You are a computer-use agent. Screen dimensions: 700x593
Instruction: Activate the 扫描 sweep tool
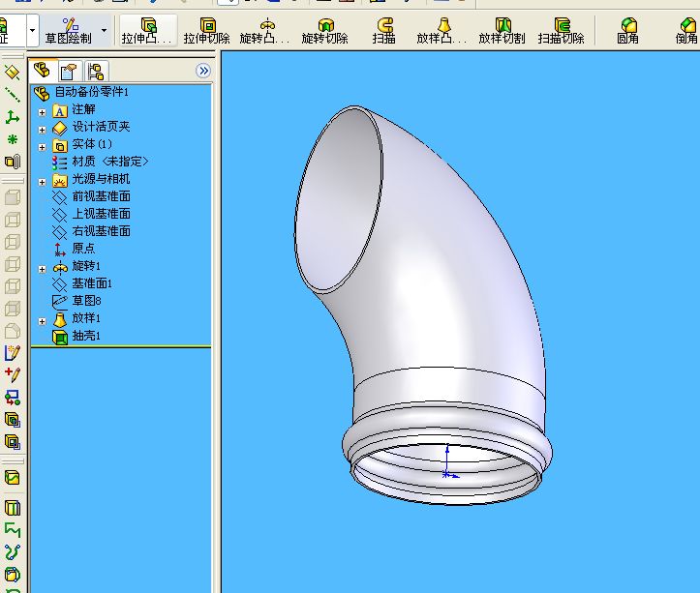(x=384, y=31)
